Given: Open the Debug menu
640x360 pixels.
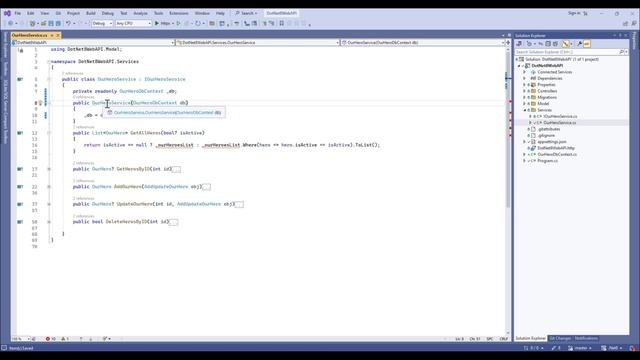Looking at the screenshot, I should click(108, 13).
